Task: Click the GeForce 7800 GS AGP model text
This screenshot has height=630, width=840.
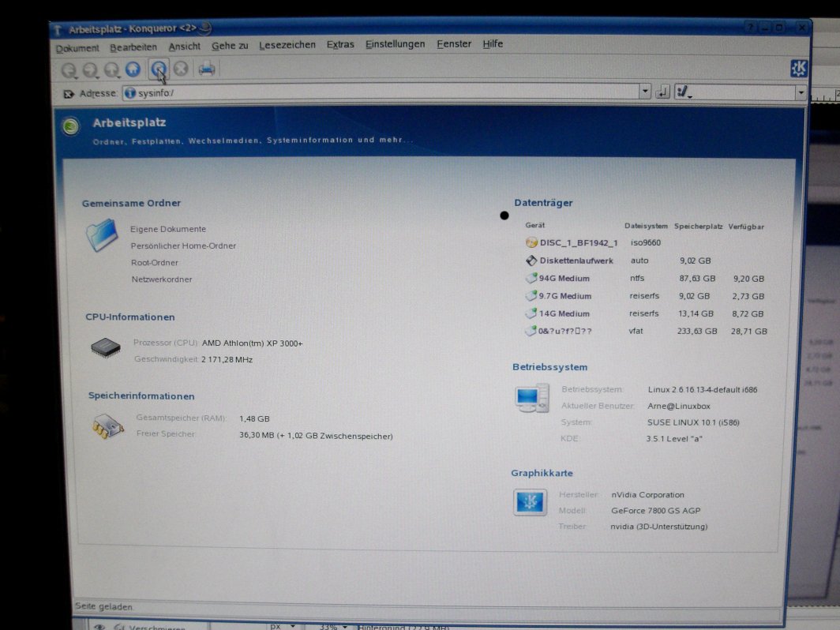Action: [x=656, y=511]
